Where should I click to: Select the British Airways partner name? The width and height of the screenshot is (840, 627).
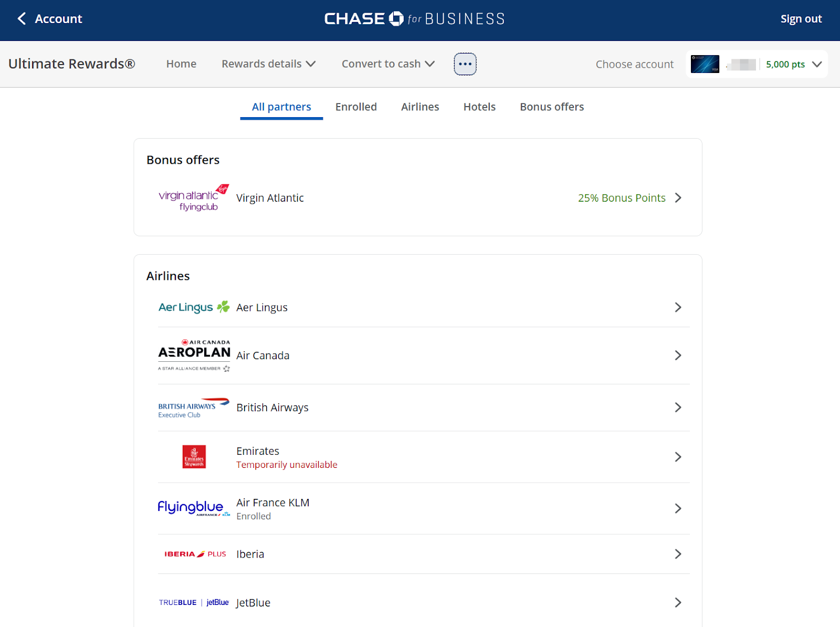(272, 408)
